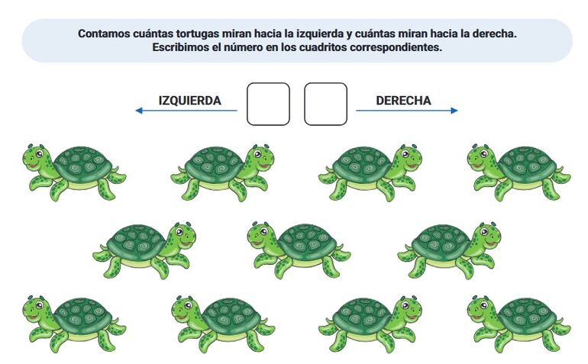588x364 pixels.
Task: Pick the right-facing turtle in the bottom row
Action: pyautogui.click(x=370, y=324)
